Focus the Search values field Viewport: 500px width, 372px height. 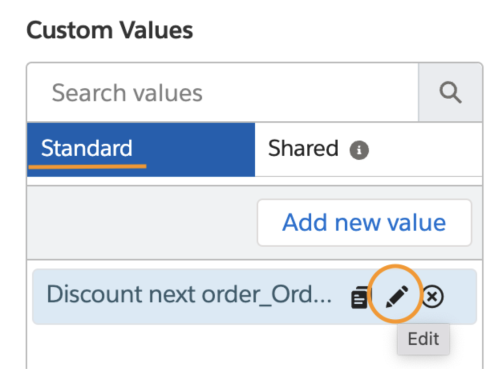pos(222,93)
